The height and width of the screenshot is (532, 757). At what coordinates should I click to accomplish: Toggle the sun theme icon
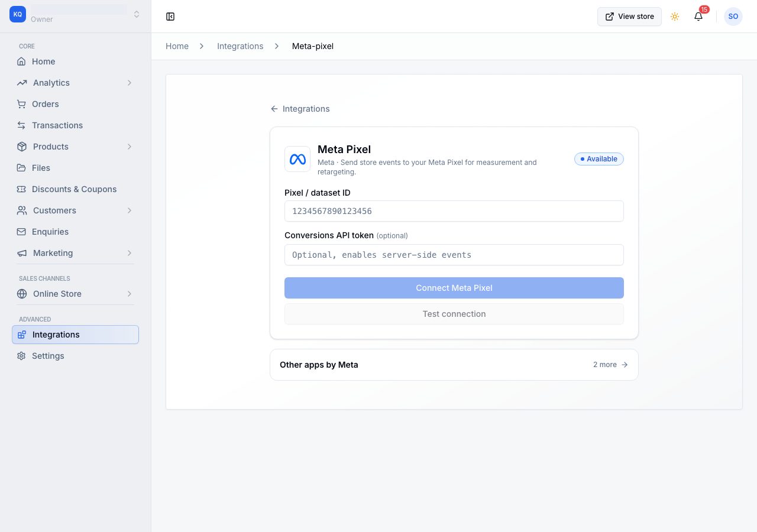point(675,17)
